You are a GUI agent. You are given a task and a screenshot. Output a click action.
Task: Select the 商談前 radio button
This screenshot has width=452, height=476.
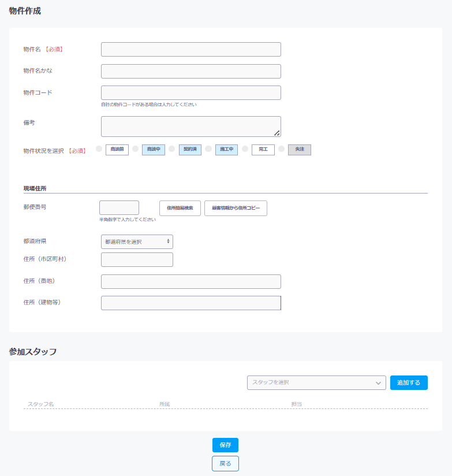click(x=99, y=149)
